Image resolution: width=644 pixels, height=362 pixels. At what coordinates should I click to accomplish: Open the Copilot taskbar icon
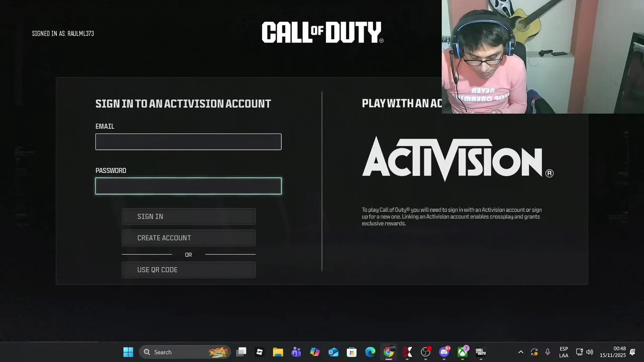point(315,352)
